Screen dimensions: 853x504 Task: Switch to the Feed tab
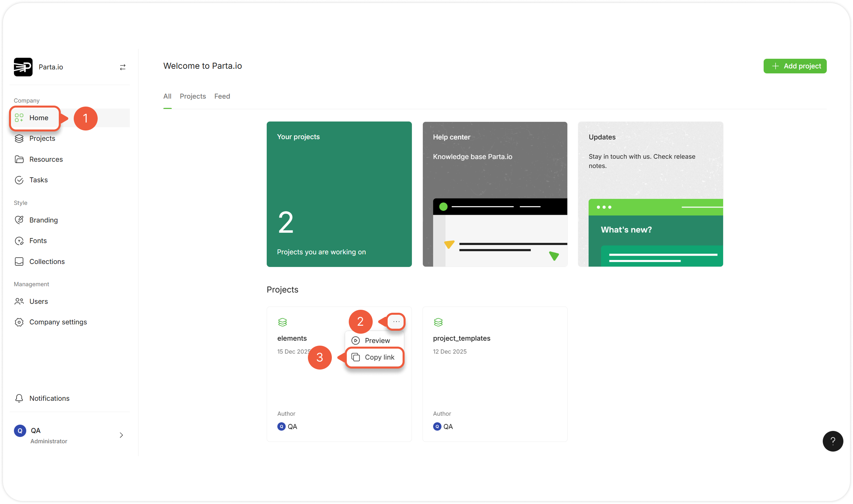tap(222, 96)
